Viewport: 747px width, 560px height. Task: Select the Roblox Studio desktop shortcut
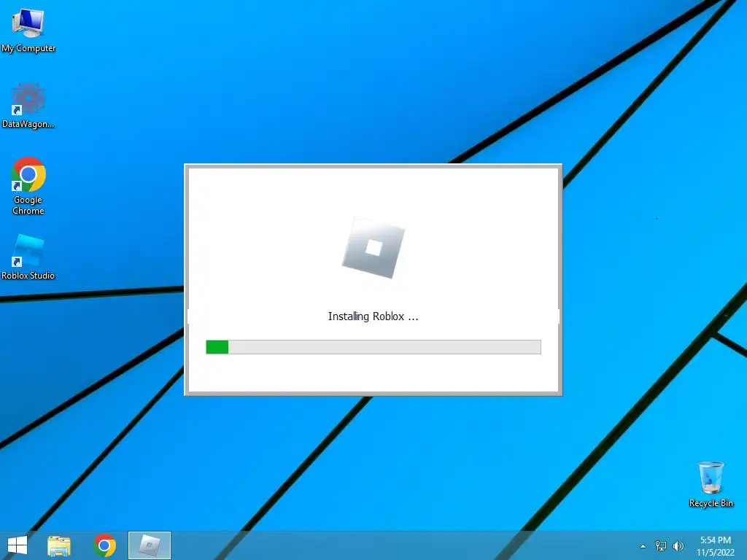coord(28,257)
